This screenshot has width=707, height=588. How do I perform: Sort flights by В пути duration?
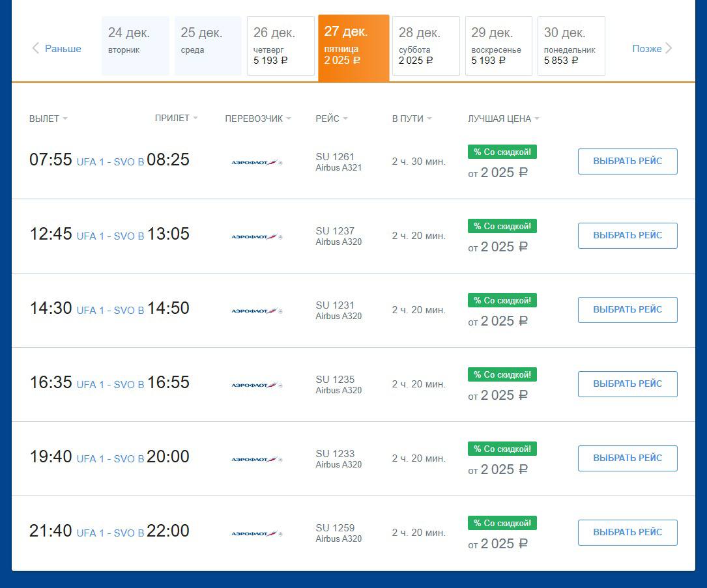click(411, 119)
